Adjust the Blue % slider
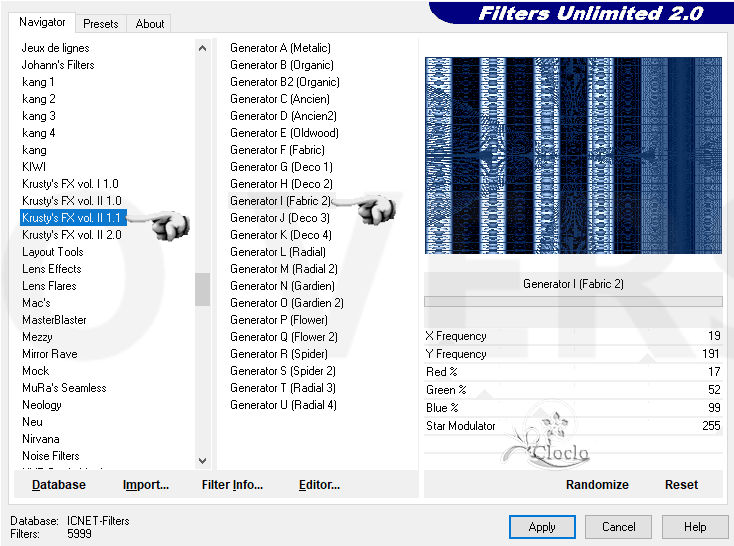The image size is (734, 546). click(573, 408)
